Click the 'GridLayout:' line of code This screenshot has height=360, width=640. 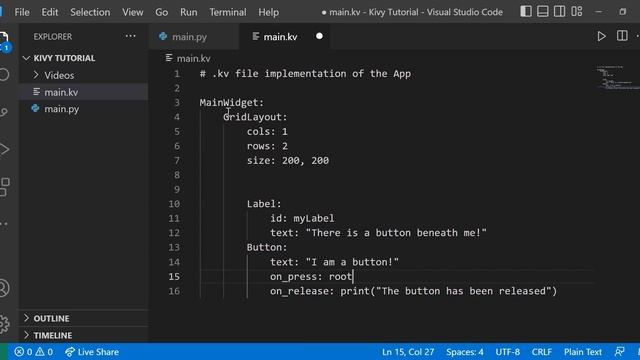coord(255,117)
